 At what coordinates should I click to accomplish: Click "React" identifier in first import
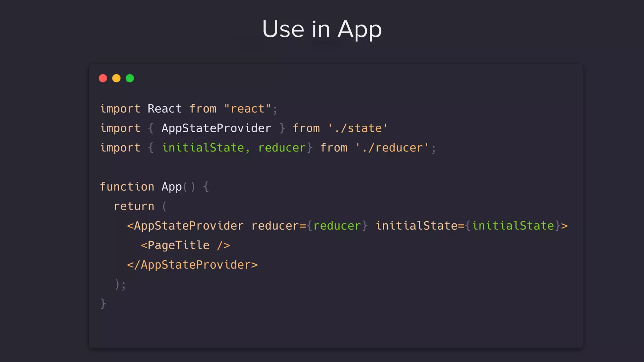click(165, 109)
